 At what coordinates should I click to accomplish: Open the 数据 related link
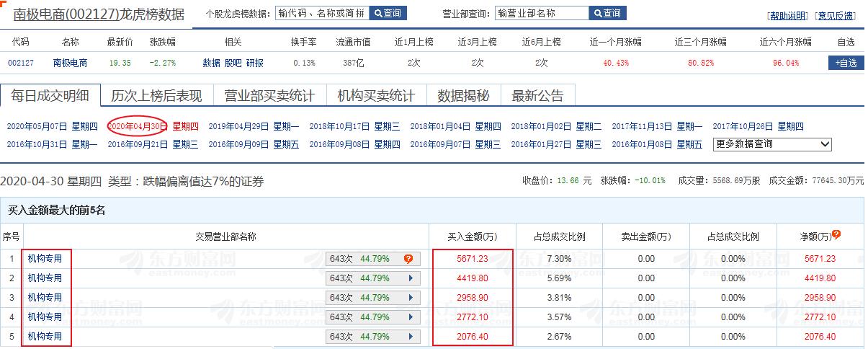coord(211,63)
